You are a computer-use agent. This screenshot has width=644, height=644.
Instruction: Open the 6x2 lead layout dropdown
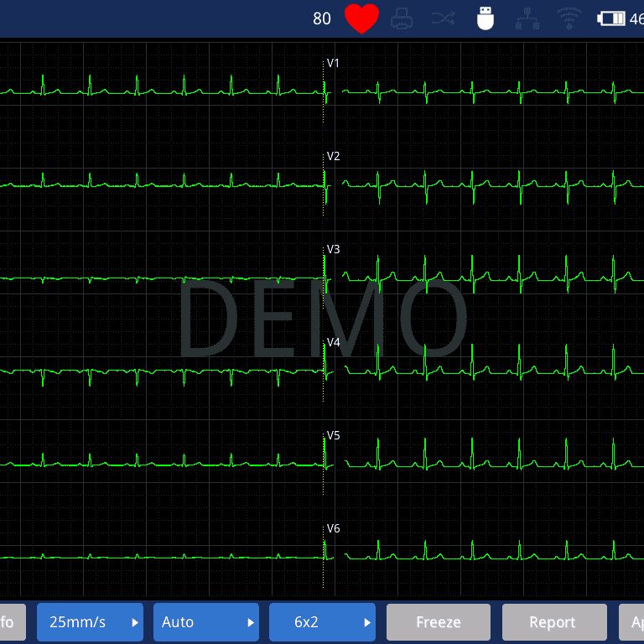point(322,622)
